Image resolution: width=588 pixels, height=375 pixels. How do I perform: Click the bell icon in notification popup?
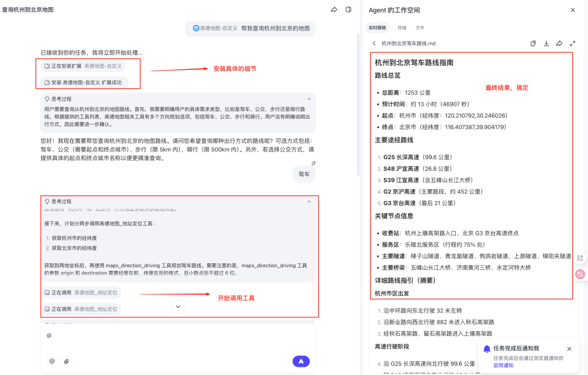point(487,349)
